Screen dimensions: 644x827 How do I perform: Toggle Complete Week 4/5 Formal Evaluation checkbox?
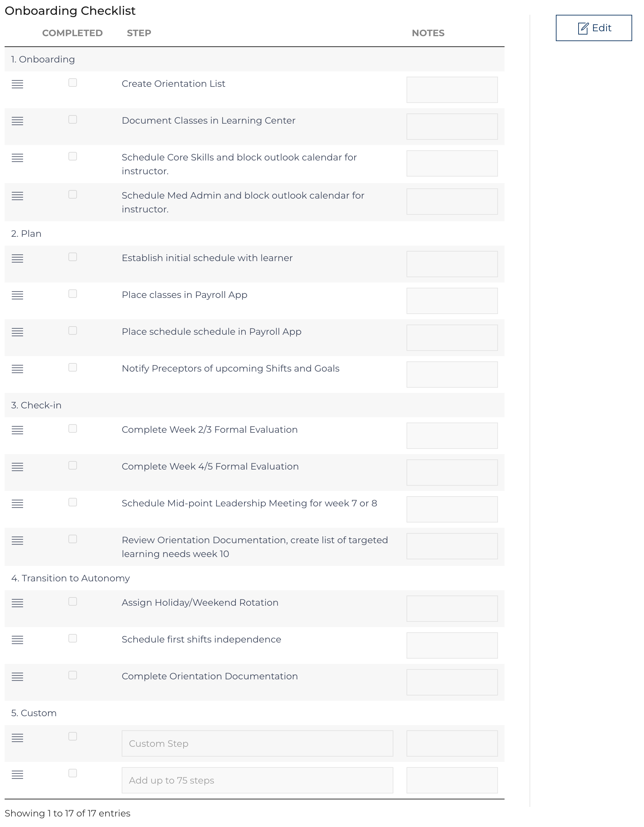click(73, 465)
